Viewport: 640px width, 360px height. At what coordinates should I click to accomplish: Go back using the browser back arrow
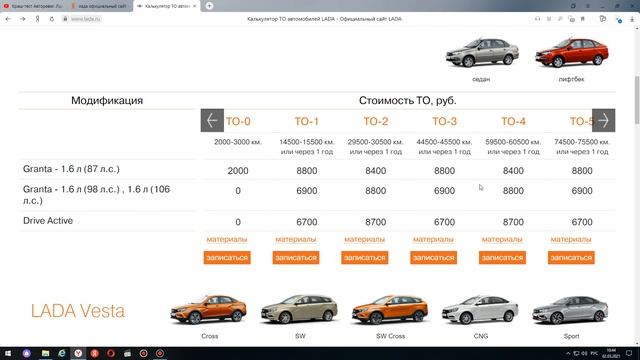pyautogui.click(x=8, y=19)
